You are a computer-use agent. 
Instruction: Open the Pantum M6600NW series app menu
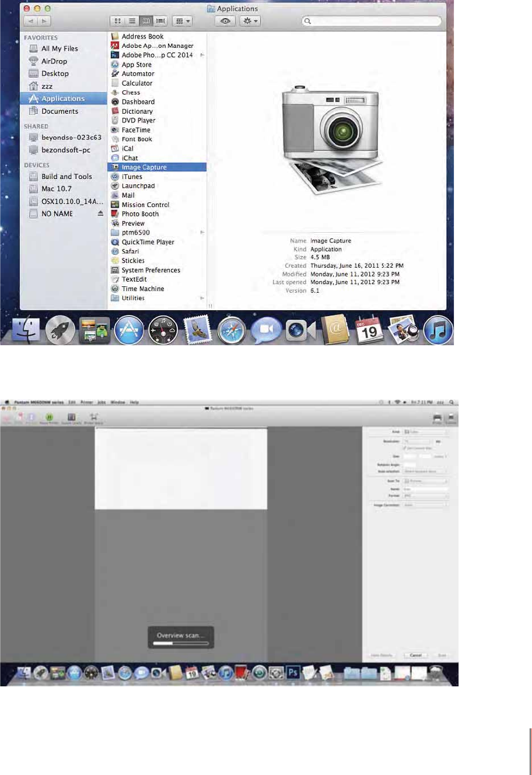[x=38, y=402]
